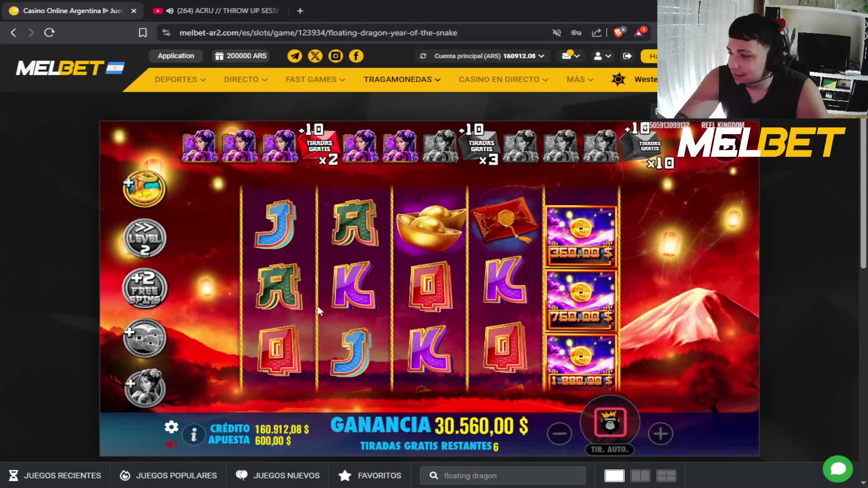Click the grey lady bonus medallion
The height and width of the screenshot is (488, 868).
145,388
